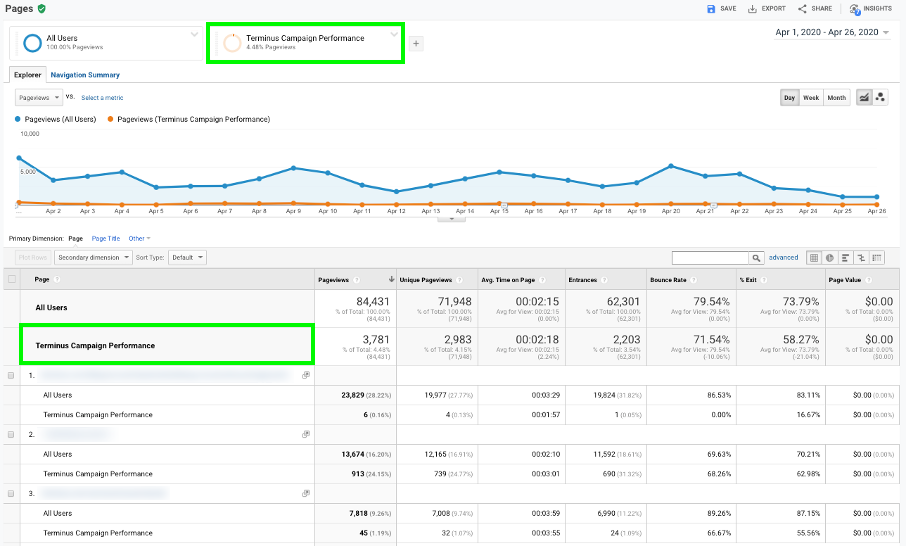906x546 pixels.
Task: Click the Share report icon
Action: point(802,9)
